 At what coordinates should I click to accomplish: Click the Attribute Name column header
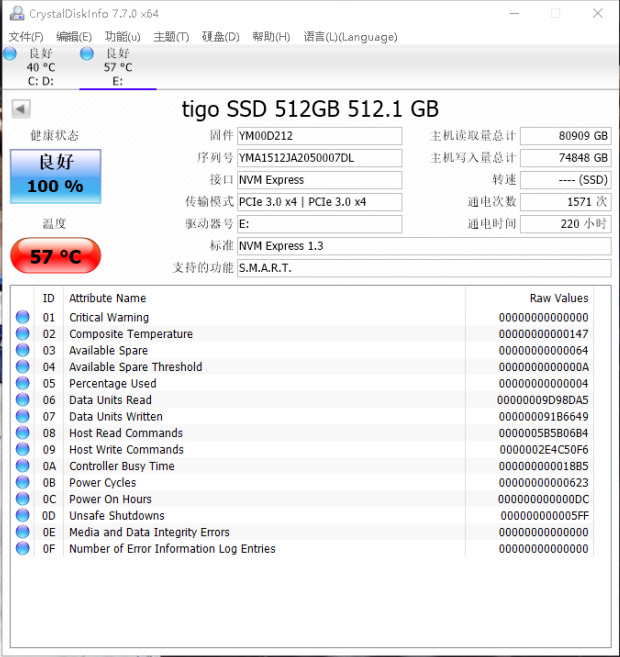click(264, 298)
